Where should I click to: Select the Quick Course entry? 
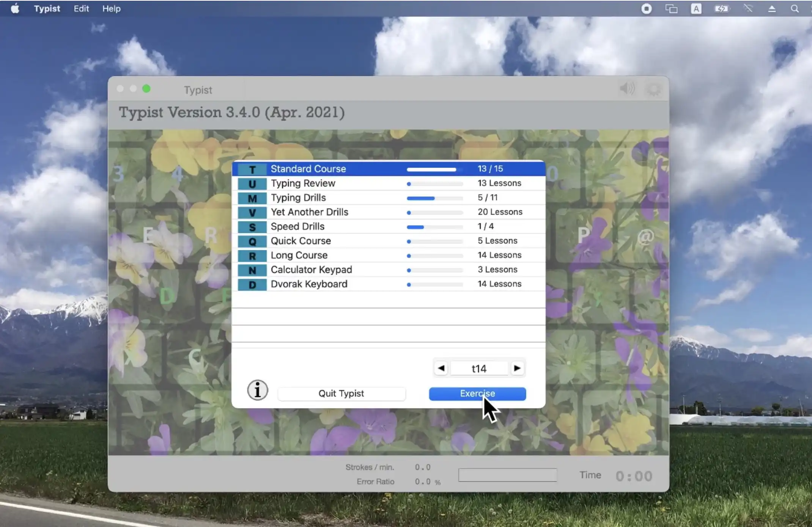click(389, 241)
